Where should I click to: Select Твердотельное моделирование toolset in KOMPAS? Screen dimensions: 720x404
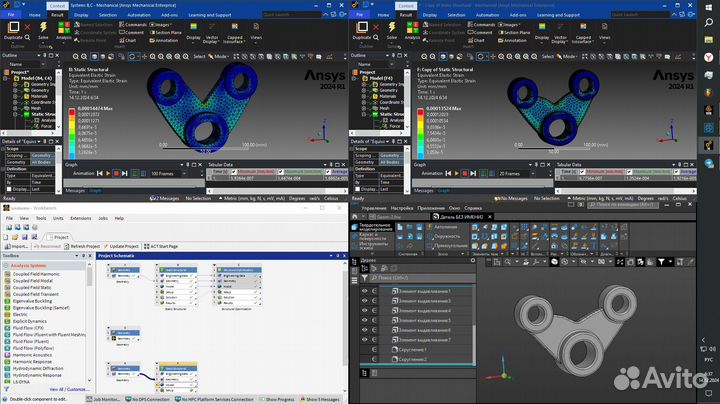(371, 227)
